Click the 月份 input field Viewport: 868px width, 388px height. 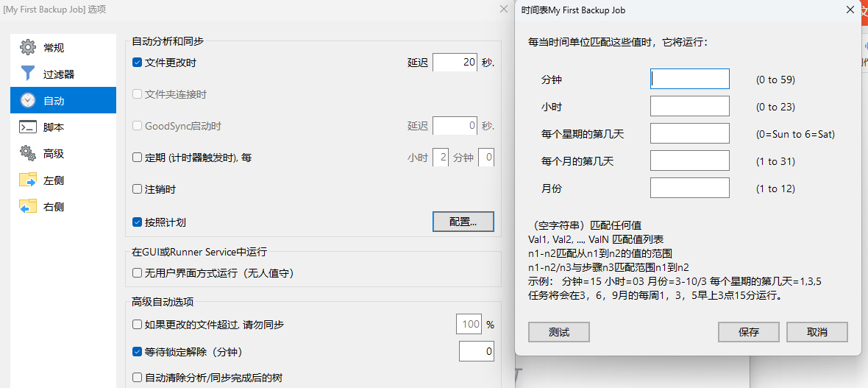(x=690, y=188)
